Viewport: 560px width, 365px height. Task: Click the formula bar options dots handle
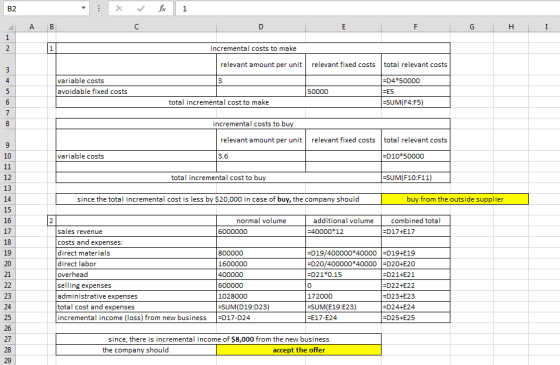[x=99, y=9]
